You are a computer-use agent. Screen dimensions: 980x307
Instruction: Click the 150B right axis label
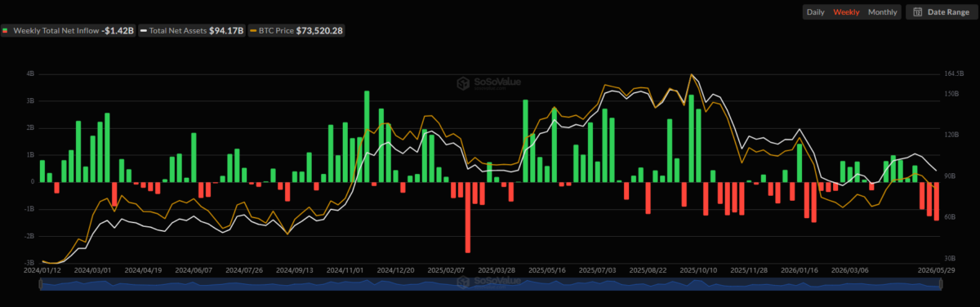[952, 94]
